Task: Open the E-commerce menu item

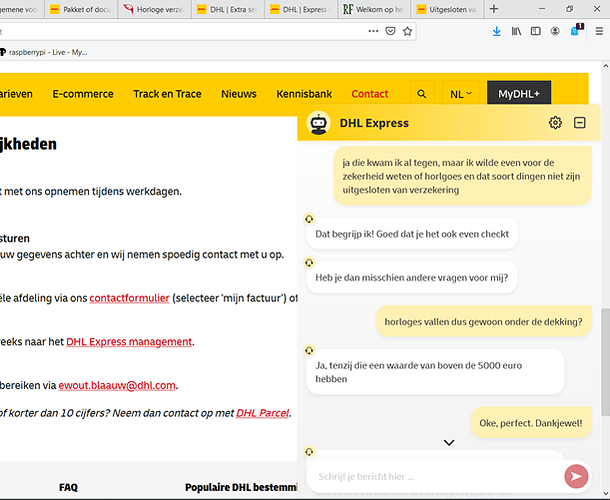Action: (83, 94)
